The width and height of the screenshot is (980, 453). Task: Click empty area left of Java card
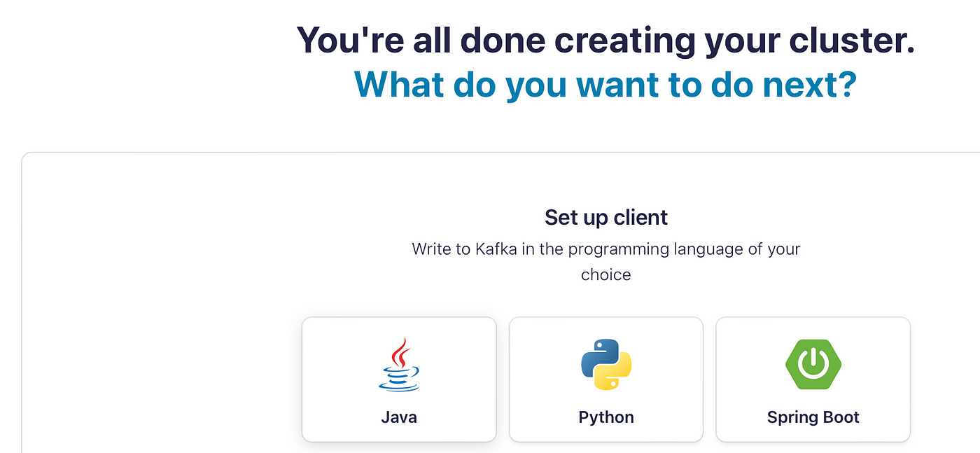point(161,378)
